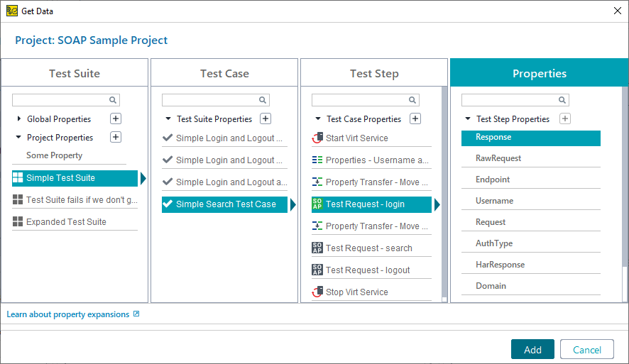Screen dimensions: 629x364
Task: Click the Properties column vertical scrollbar
Action: coord(625,194)
